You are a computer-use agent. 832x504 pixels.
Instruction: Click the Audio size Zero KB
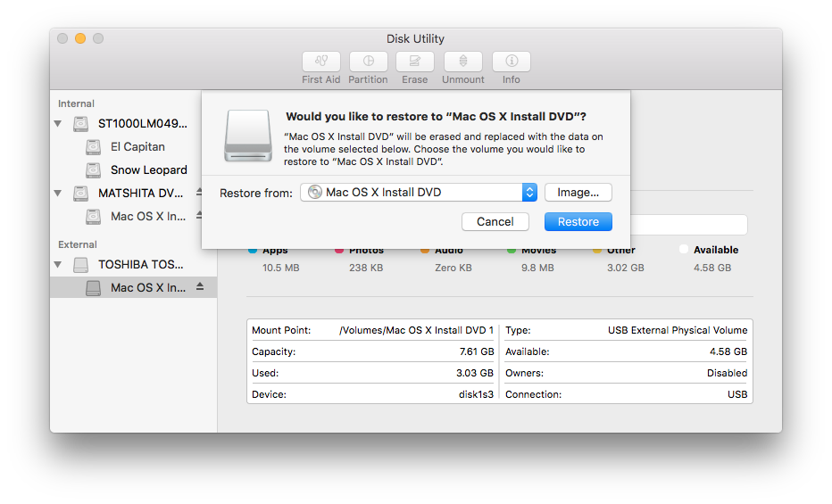coord(453,268)
